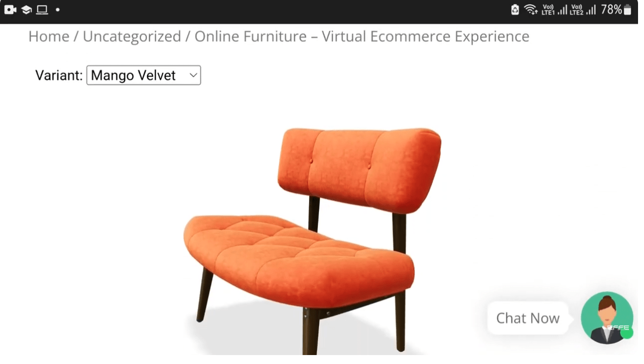
Task: Click the tufted orange seat cushion
Action: pos(298,259)
